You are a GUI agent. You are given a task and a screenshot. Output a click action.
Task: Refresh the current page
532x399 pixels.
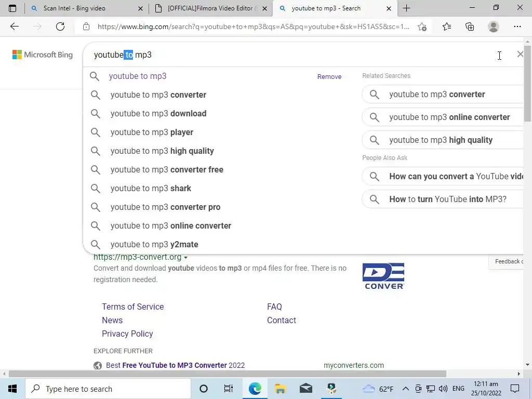[x=60, y=26]
